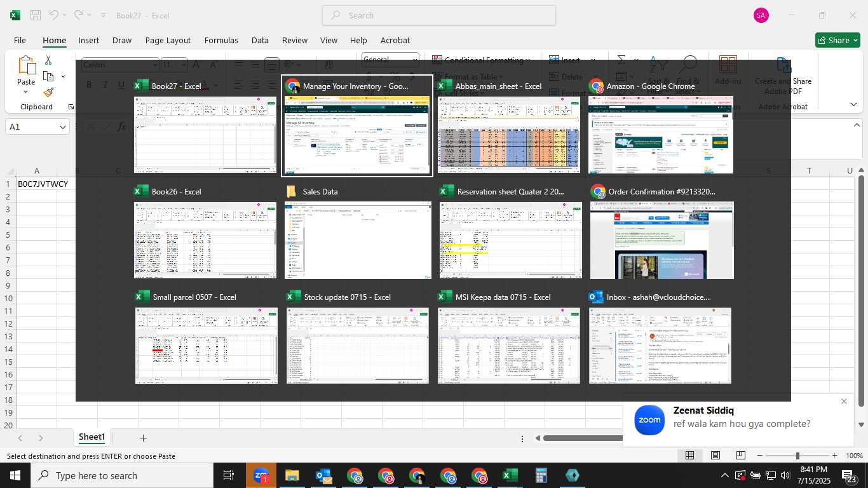Expand the Copy dropdown arrow
The image size is (868, 488).
[x=63, y=76]
